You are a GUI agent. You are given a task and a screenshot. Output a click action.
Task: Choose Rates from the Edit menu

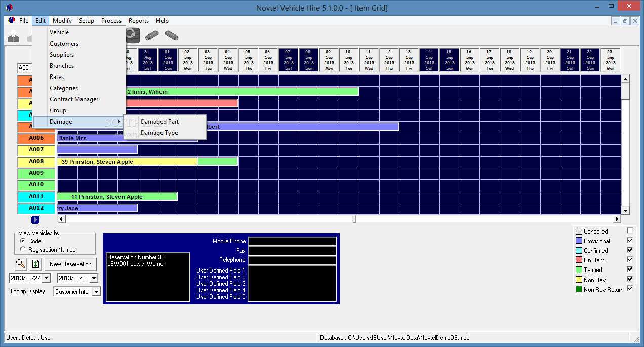(x=79, y=77)
